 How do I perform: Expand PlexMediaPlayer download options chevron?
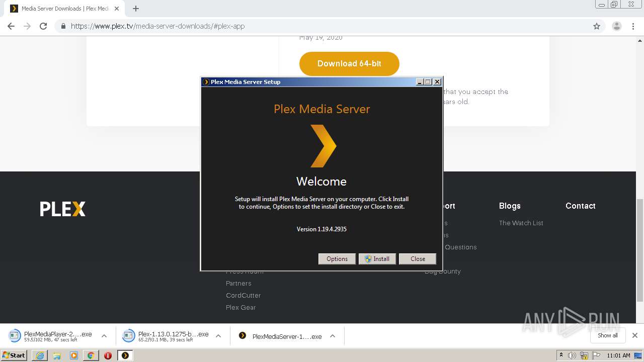[x=104, y=336]
